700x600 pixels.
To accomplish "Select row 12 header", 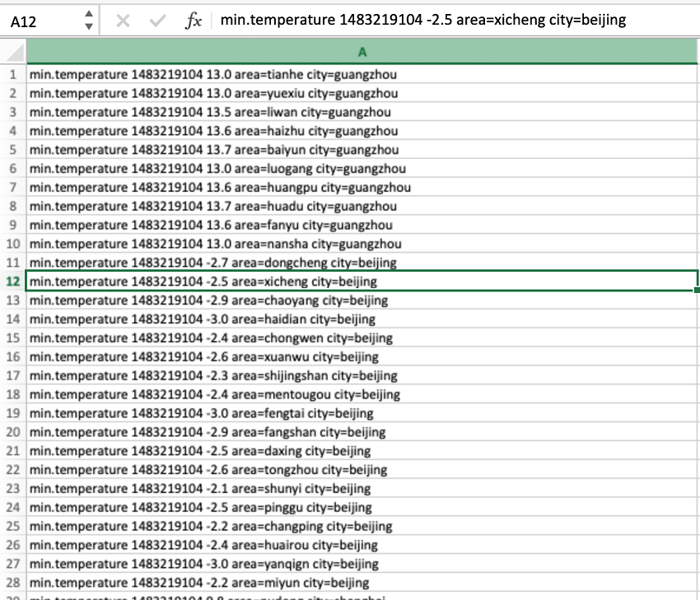I will pyautogui.click(x=13, y=281).
